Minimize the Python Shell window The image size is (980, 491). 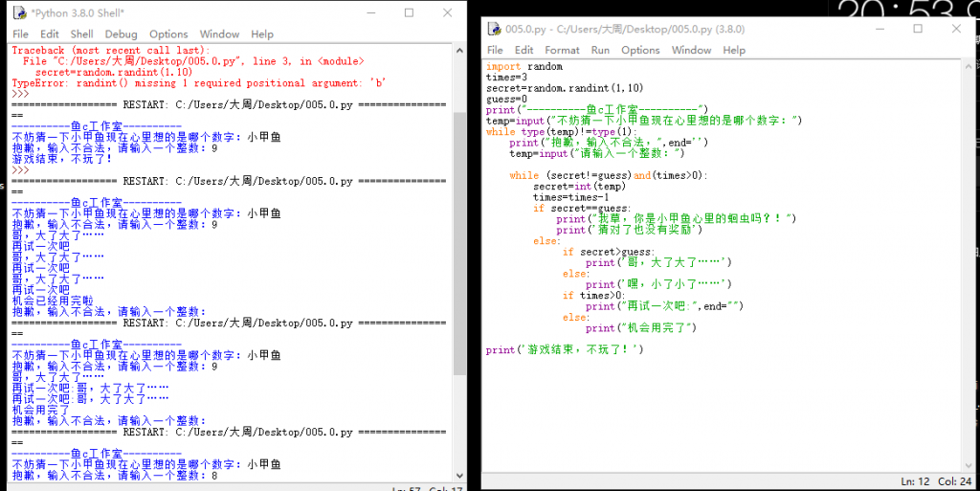click(x=371, y=12)
